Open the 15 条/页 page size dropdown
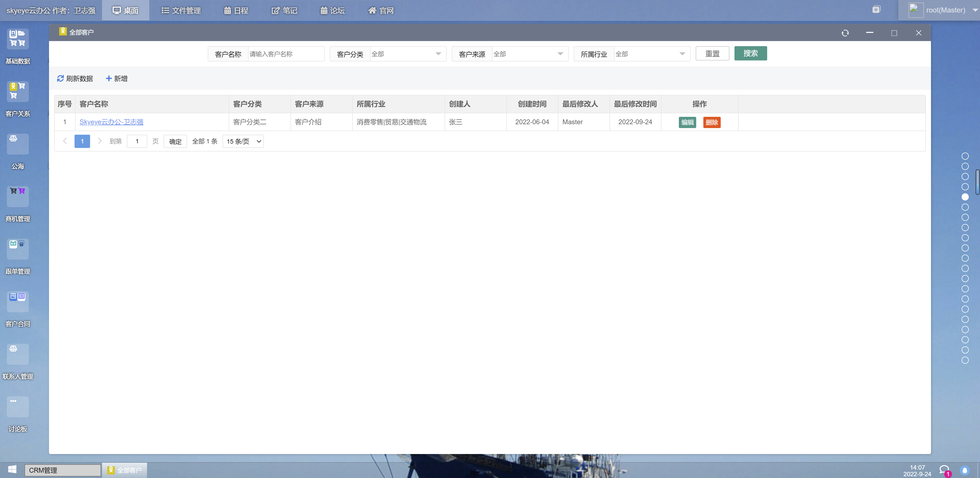Screen dimensions: 980x478 (243, 142)
